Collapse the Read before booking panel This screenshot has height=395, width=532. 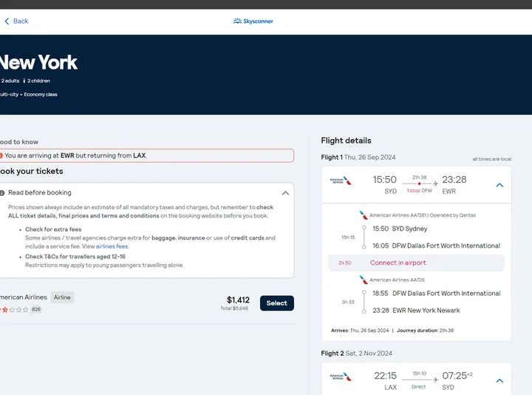(285, 193)
